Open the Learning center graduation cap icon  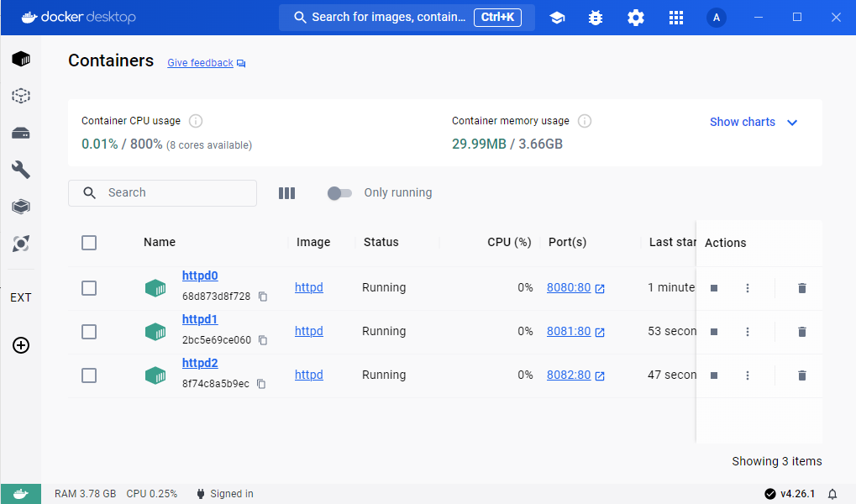coord(557,18)
